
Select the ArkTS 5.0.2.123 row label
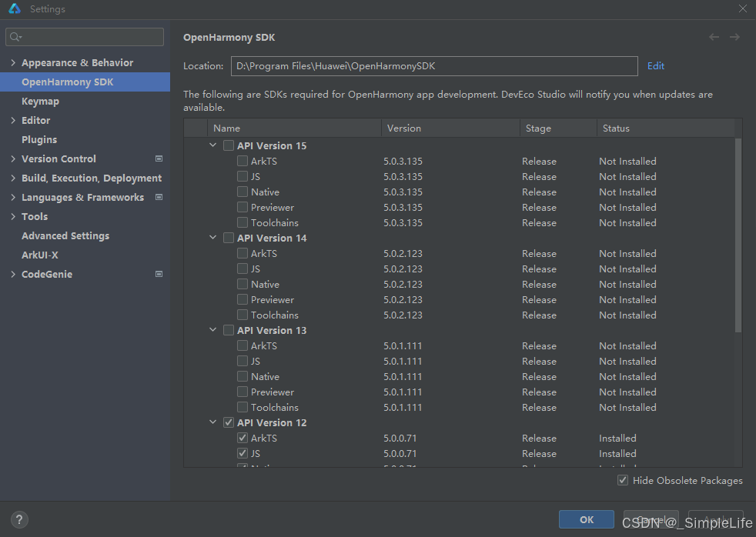264,253
